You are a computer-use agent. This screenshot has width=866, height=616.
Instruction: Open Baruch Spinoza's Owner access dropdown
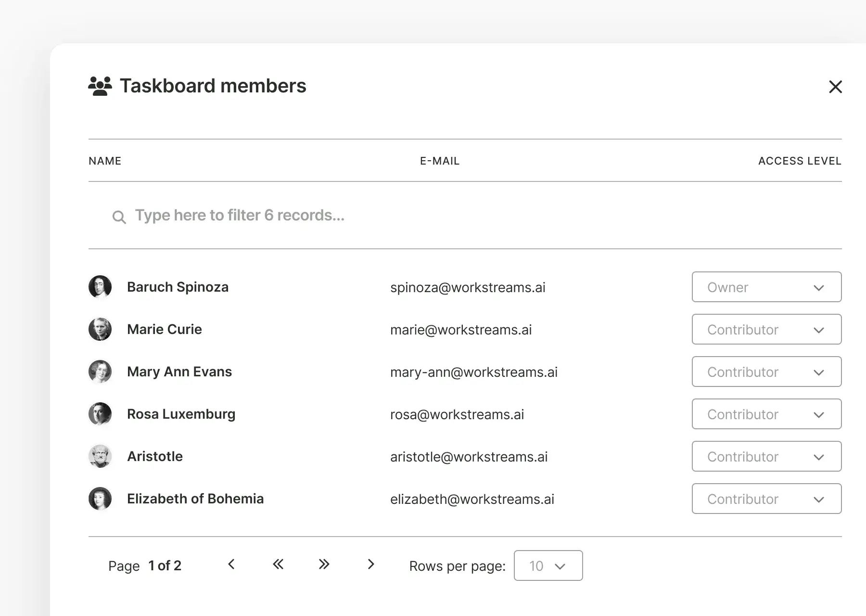[766, 287]
